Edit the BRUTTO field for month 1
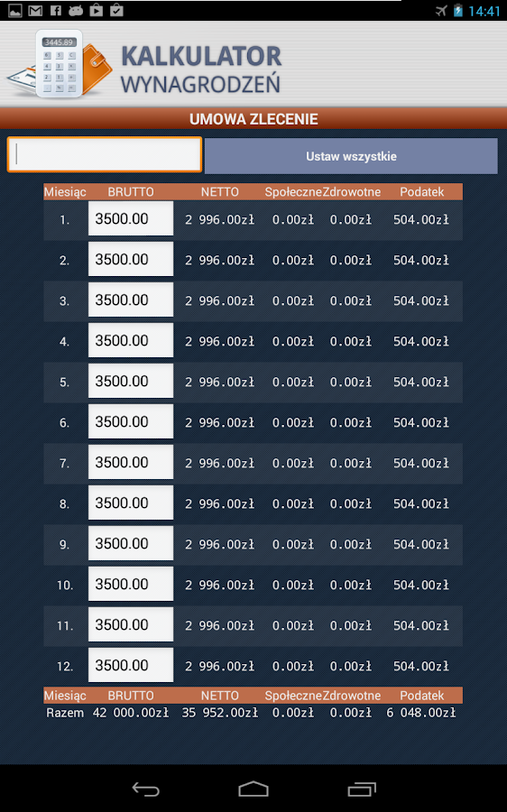Image resolution: width=507 pixels, height=812 pixels. coord(131,218)
